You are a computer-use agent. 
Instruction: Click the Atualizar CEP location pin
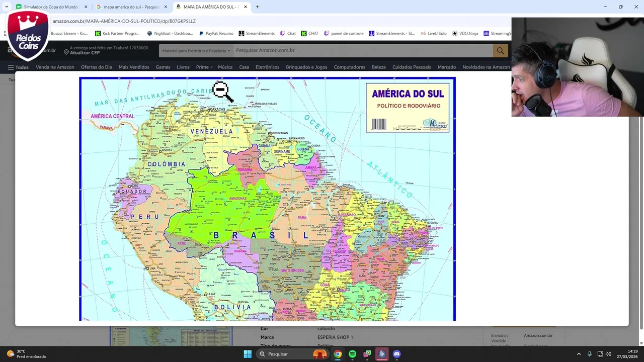pos(66,52)
